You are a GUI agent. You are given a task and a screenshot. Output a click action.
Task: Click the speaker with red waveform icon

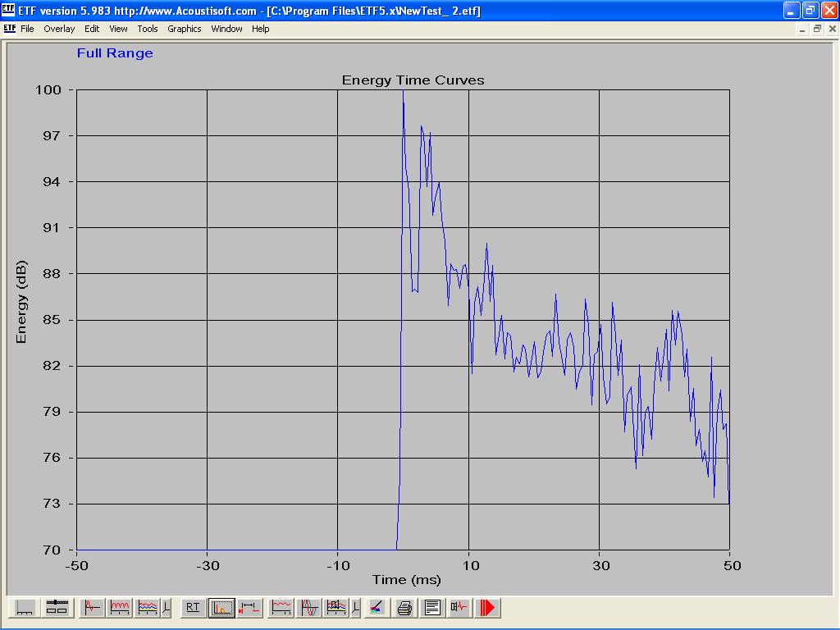pos(459,608)
